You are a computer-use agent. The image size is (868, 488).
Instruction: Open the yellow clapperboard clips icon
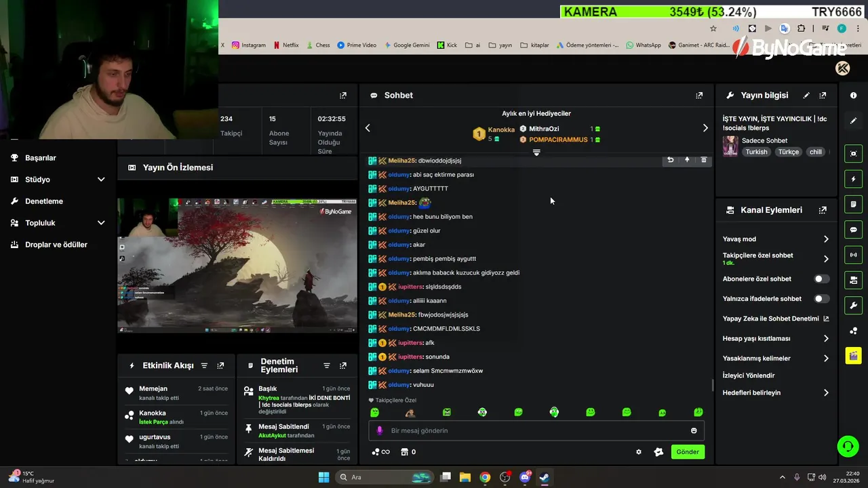pos(853,355)
